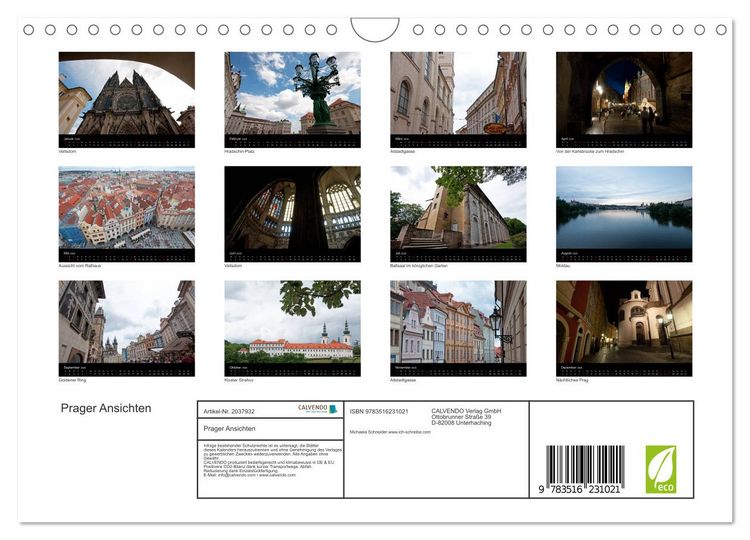Click the 'Goldener Ring' caption

tap(72, 380)
